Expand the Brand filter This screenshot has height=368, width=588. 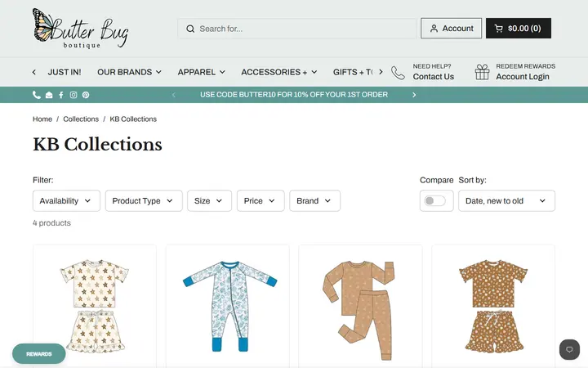point(314,201)
